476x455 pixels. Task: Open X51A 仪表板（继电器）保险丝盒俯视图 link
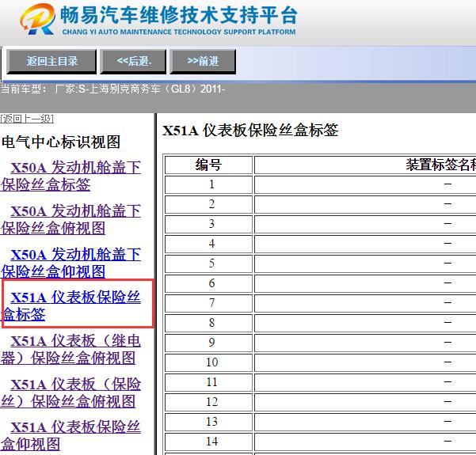click(70, 350)
